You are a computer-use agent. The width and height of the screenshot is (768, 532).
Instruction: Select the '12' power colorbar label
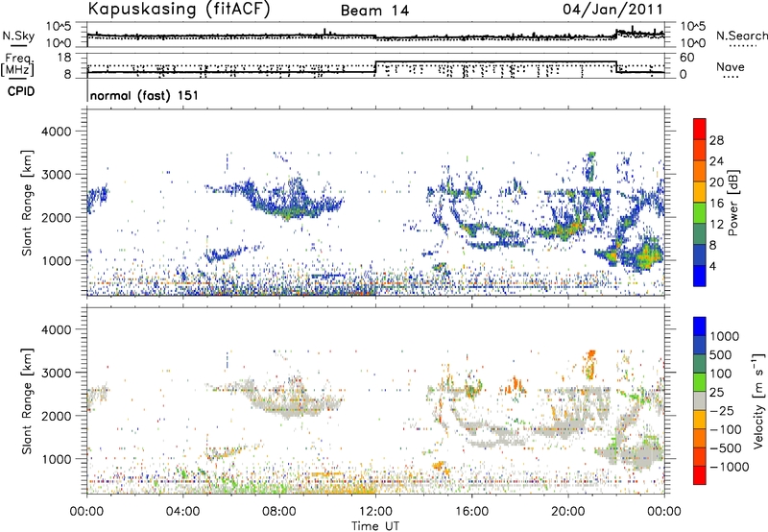click(716, 225)
